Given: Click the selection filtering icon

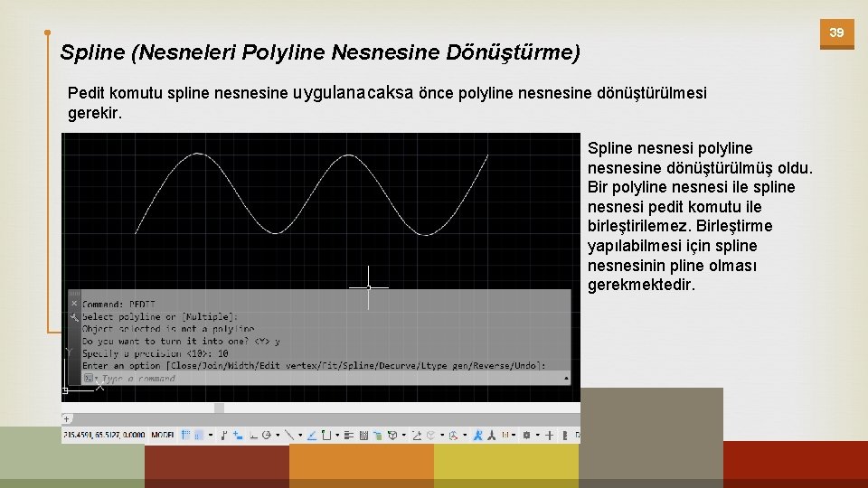Looking at the screenshot, I should click(x=431, y=436).
